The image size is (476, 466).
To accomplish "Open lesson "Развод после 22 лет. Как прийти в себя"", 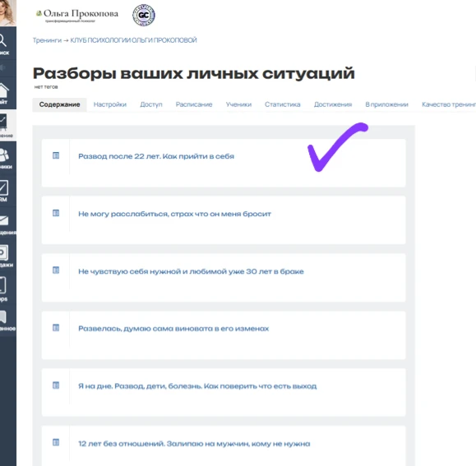I will click(156, 156).
